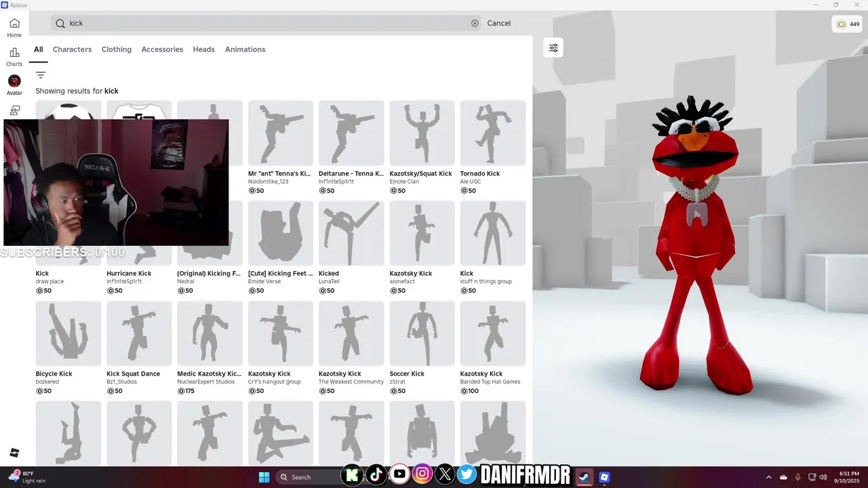Open the X taskbar icon
This screenshot has height=488, width=868.
coord(444,475)
